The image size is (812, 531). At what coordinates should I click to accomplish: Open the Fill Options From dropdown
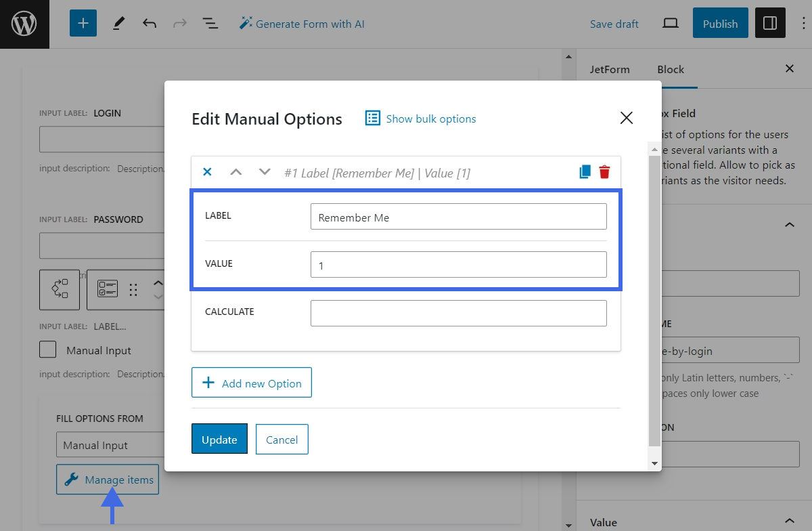108,445
